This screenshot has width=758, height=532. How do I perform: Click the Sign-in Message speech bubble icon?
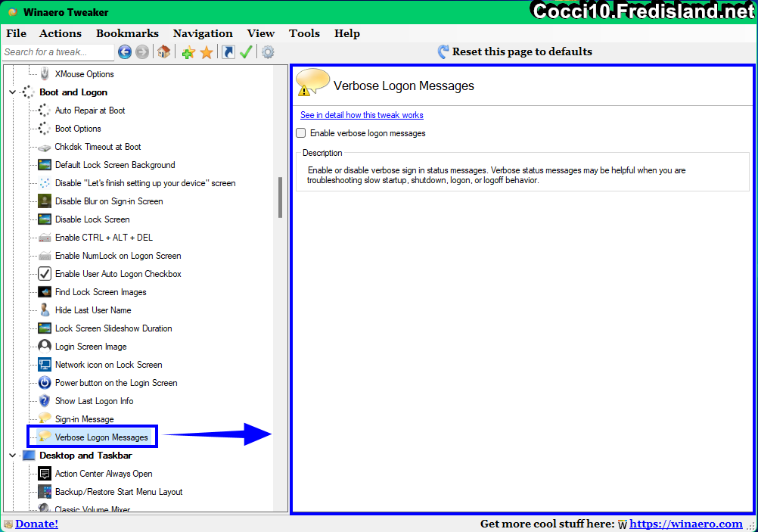(45, 418)
